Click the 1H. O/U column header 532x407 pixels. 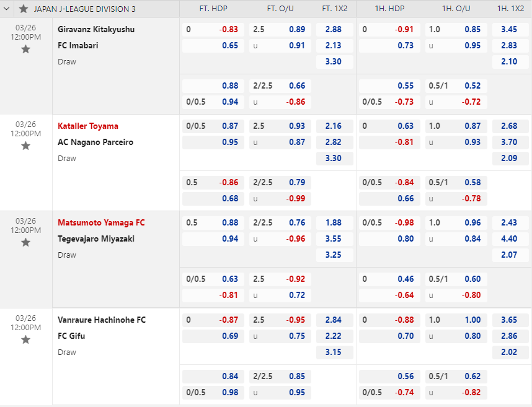click(x=456, y=9)
